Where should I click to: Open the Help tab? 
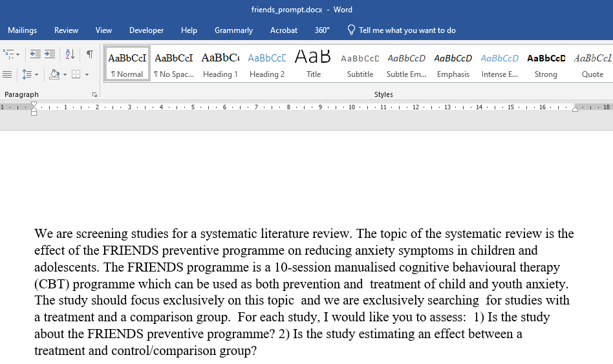coord(189,30)
